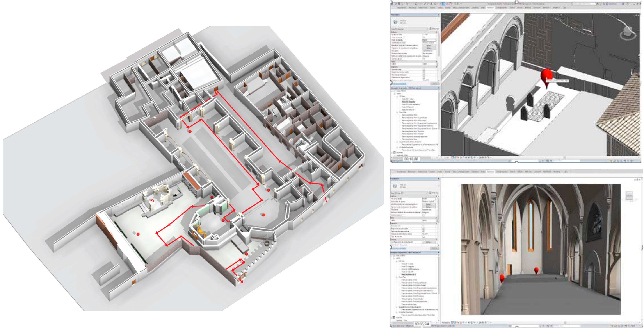644x329 pixels.
Task: Toggle 'Caja de sección' checkbox in church interior Properties
Action: pos(423,237)
